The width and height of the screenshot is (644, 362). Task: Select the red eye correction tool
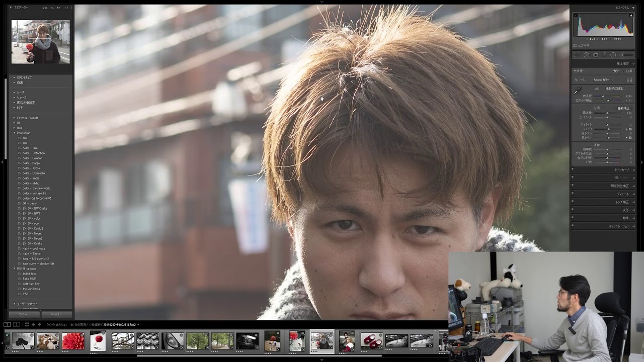(x=596, y=55)
